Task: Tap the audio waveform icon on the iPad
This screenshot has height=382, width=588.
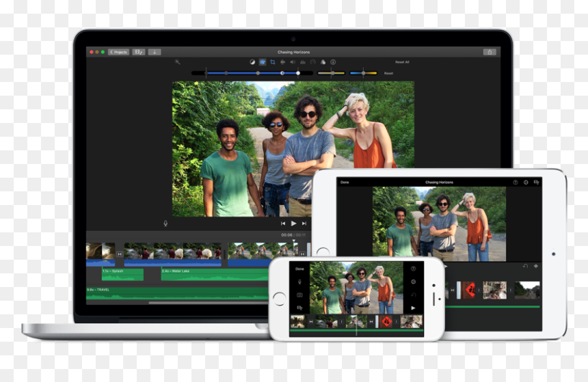Action: pos(536,266)
